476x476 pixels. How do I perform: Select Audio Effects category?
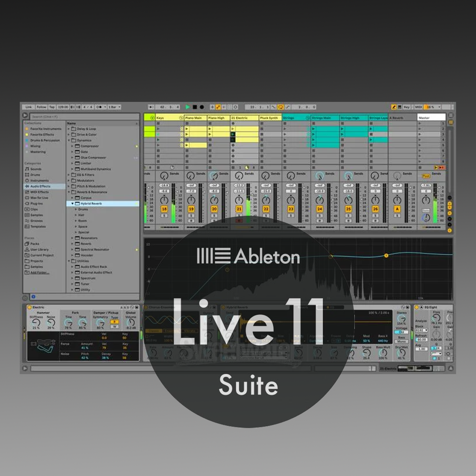(40, 186)
